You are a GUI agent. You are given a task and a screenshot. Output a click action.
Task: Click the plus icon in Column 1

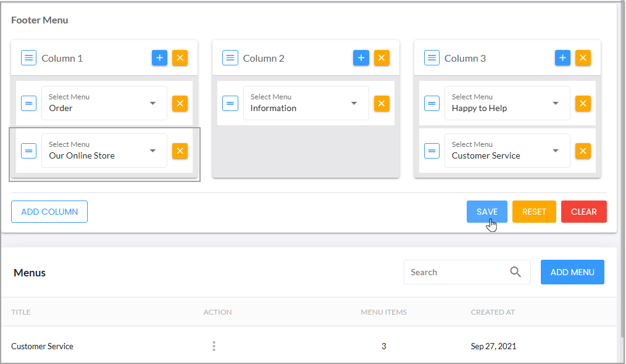pyautogui.click(x=159, y=58)
